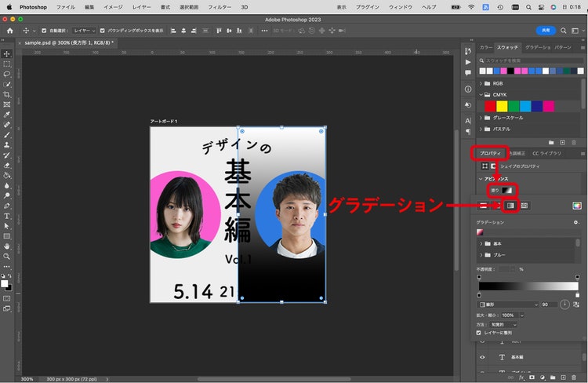Open the color picker rainbow icon
The height and width of the screenshot is (383, 588).
point(577,206)
